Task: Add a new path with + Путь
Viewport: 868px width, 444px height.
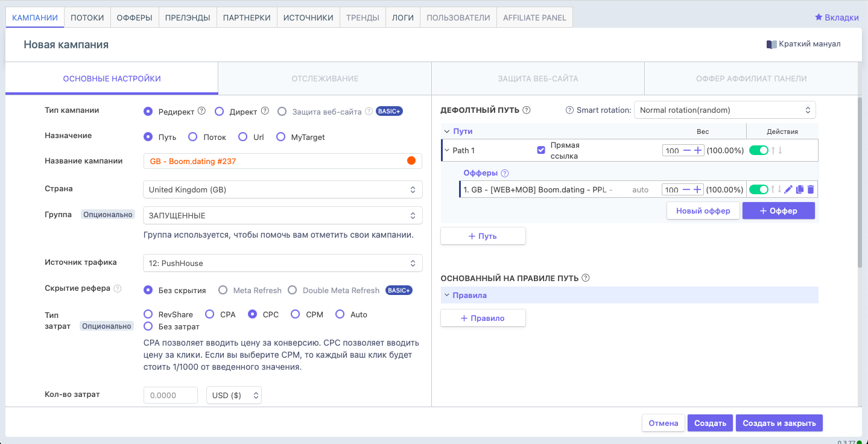Action: tap(483, 236)
